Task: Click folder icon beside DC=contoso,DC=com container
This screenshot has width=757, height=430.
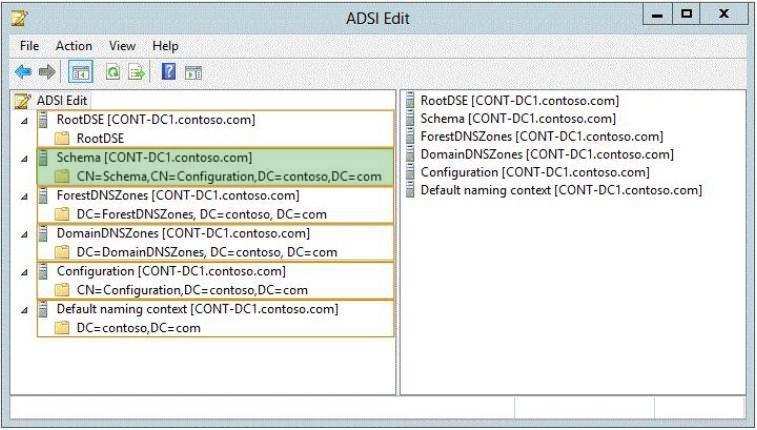Action: coord(61,328)
